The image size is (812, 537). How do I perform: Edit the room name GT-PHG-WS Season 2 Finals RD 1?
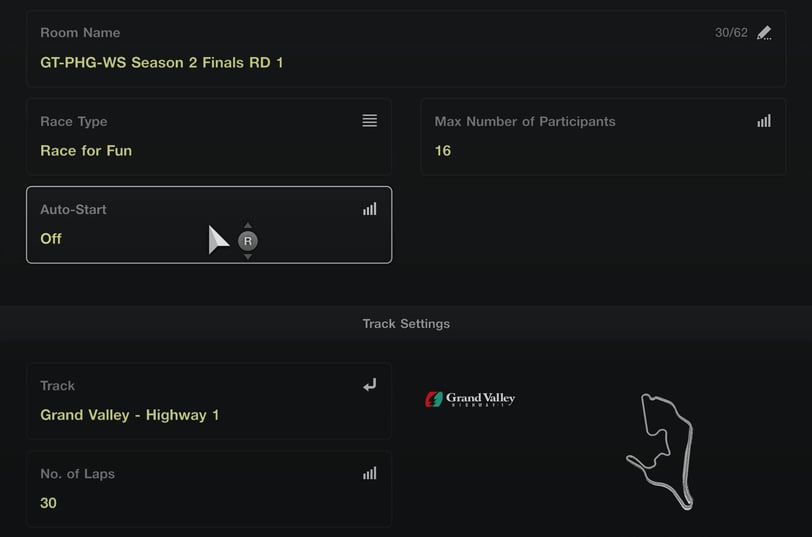pyautogui.click(x=406, y=49)
